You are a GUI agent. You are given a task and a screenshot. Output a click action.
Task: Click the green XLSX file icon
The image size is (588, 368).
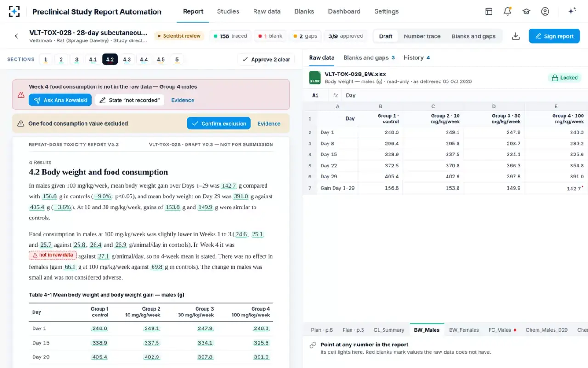pos(315,77)
